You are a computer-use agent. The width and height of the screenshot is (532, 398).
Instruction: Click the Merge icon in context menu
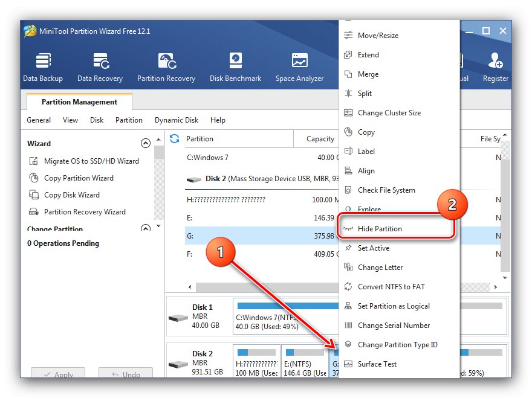[348, 74]
